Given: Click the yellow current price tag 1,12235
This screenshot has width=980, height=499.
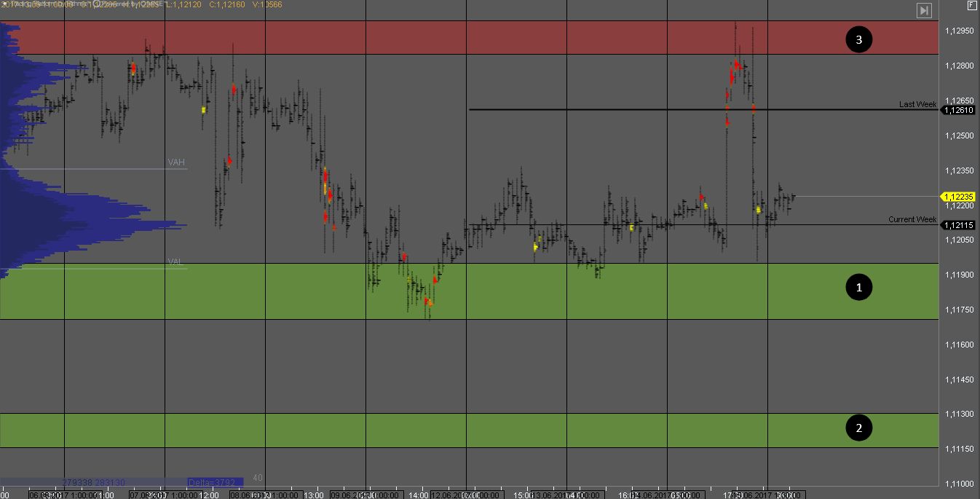Looking at the screenshot, I should click(959, 197).
